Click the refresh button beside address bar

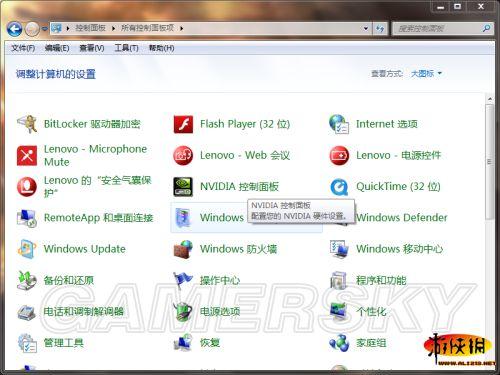pos(380,29)
